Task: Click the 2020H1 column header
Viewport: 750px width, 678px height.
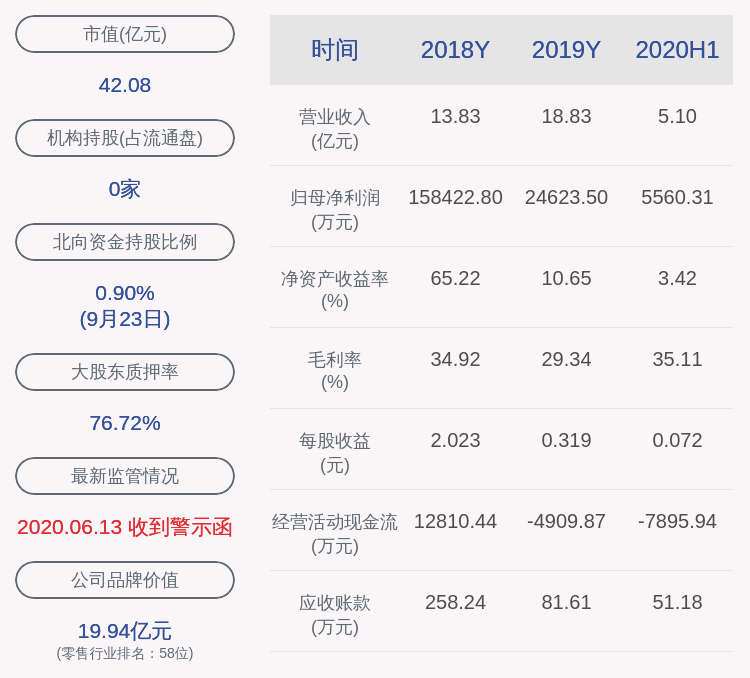Action: click(677, 50)
